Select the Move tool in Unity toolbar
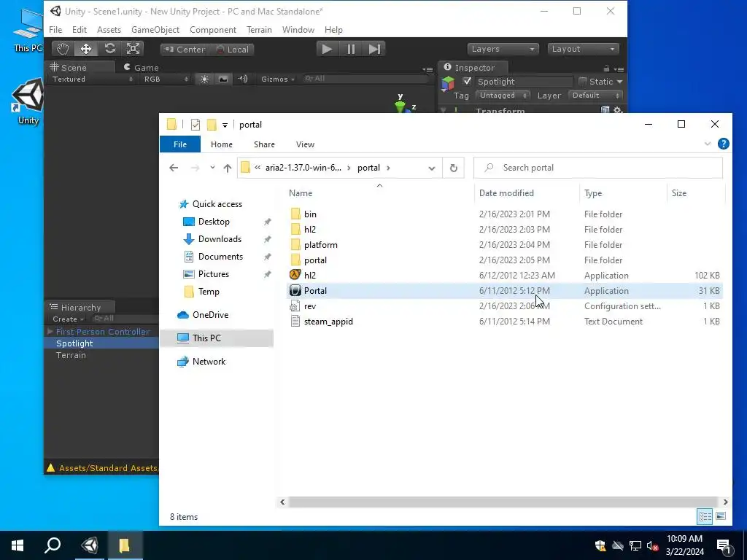Image resolution: width=747 pixels, height=560 pixels. coord(86,49)
